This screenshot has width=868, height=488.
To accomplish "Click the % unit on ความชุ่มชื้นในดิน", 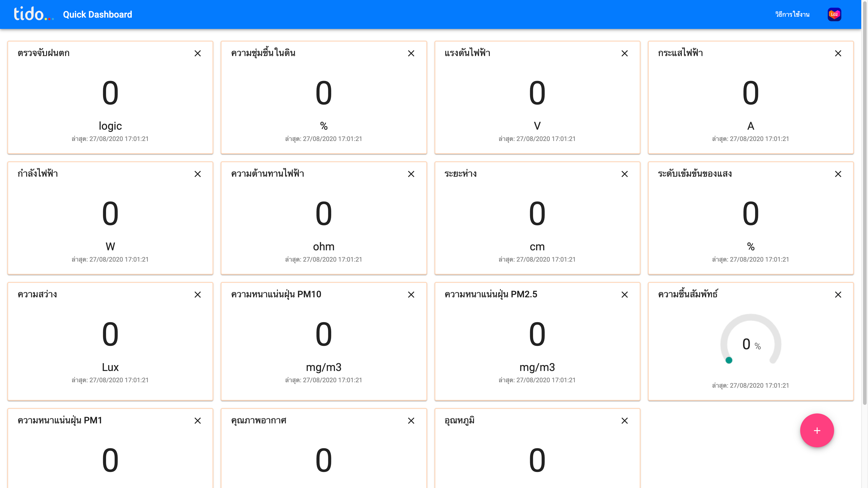I will point(323,126).
